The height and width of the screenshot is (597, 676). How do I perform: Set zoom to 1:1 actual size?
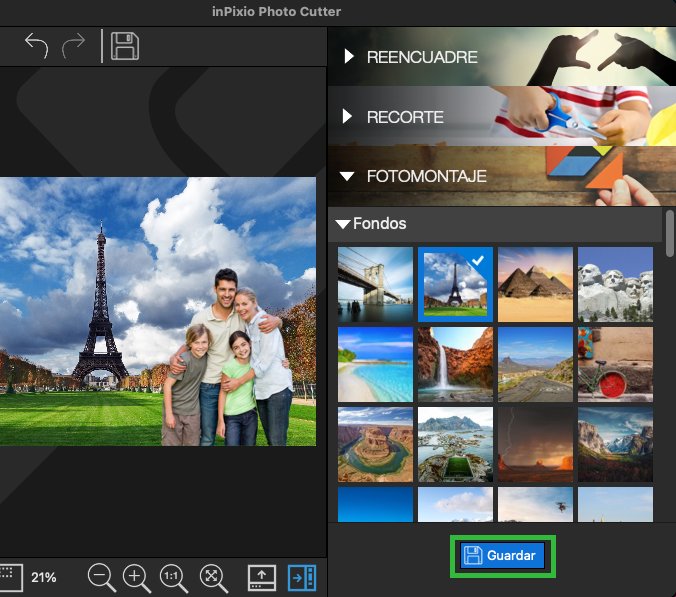(x=173, y=577)
